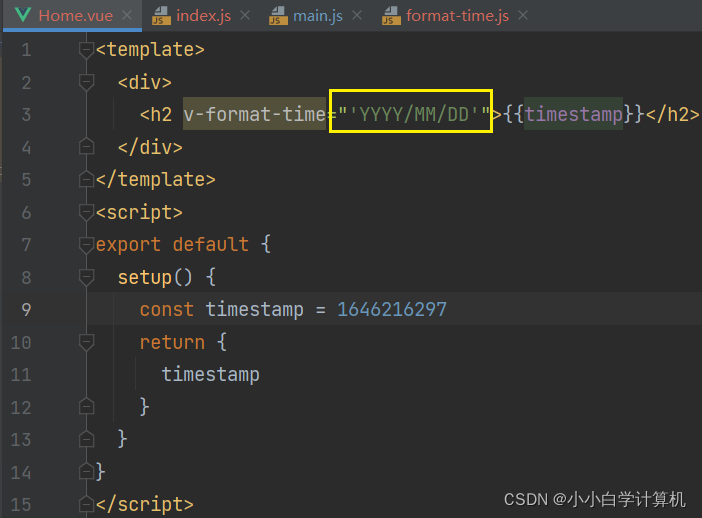Click the closing div fold marker on line 4
The width and height of the screenshot is (702, 518).
point(86,146)
